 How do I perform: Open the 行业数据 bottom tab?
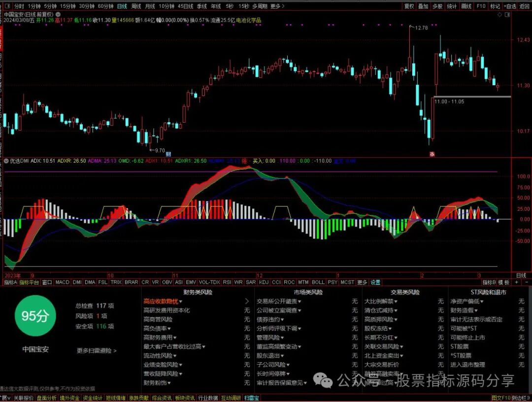(x=208, y=398)
